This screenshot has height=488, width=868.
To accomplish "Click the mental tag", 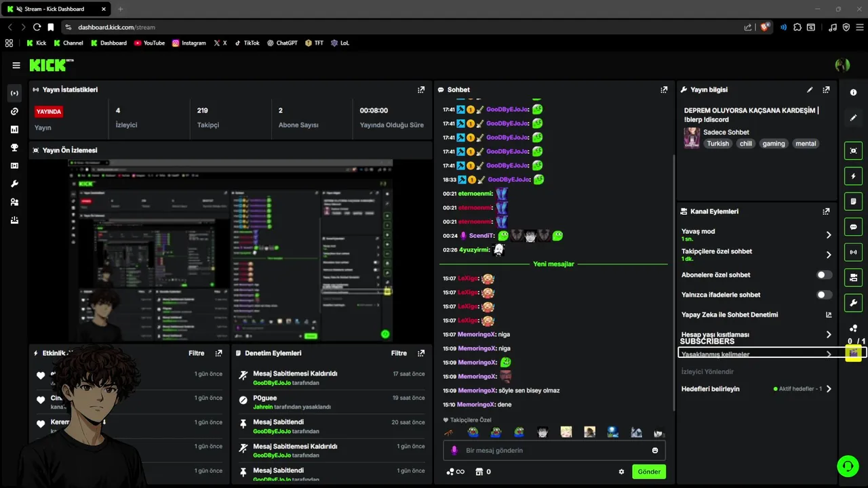I will (x=806, y=144).
